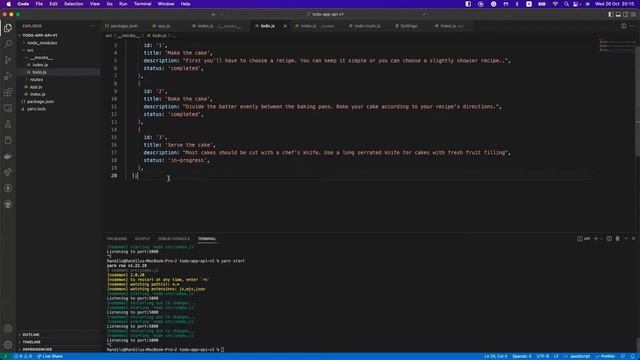Viewport: 640px width, 360px height.
Task: Open the Terminal menu
Action: click(142, 4)
